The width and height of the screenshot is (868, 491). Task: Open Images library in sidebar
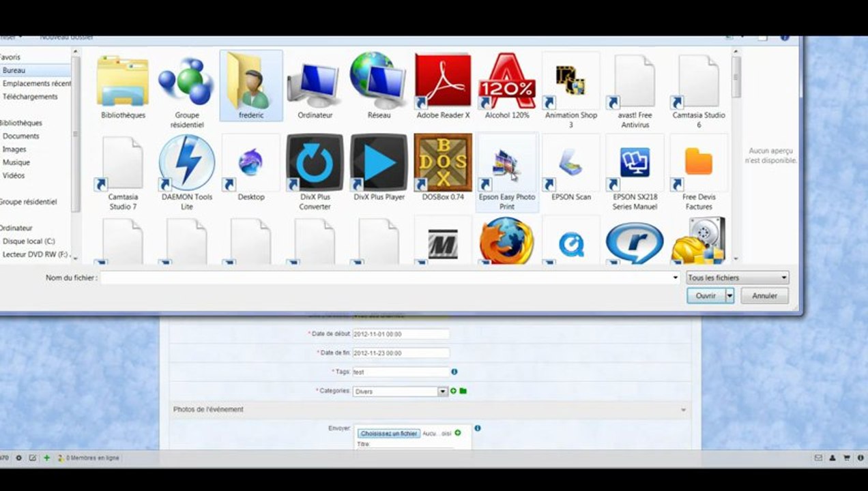coord(14,149)
